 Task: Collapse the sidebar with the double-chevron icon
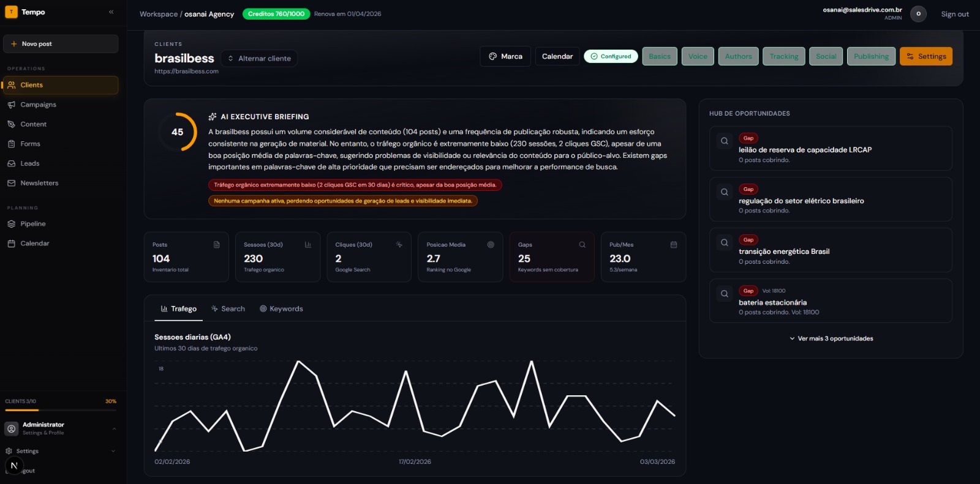111,12
